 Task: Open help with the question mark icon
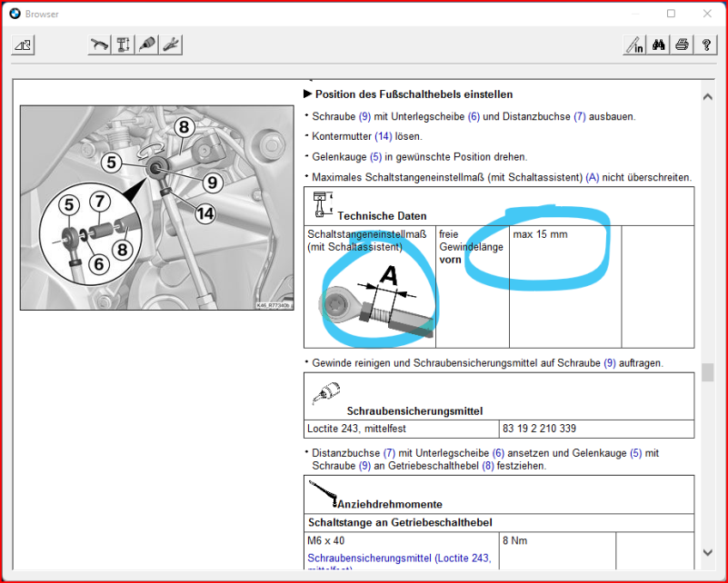click(x=705, y=45)
